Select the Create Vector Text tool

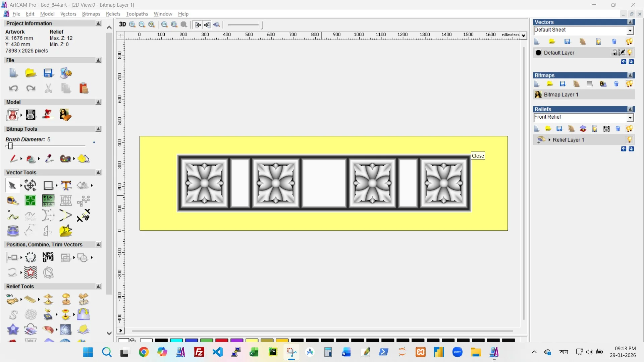click(x=66, y=185)
